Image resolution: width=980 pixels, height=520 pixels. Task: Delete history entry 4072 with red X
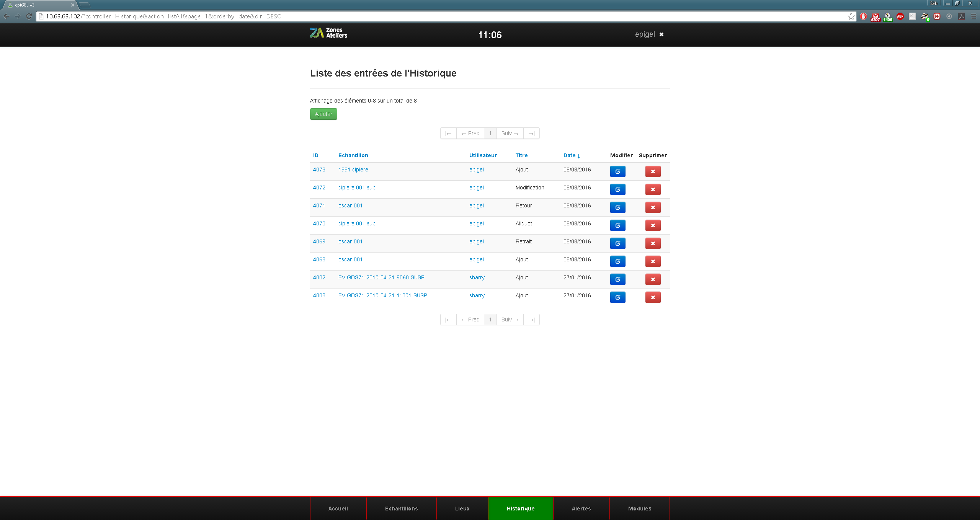[x=653, y=189]
